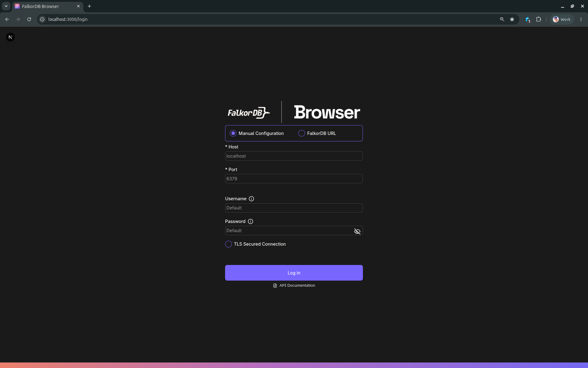
Task: Click the Next.js dev tools badge
Action: pos(10,37)
